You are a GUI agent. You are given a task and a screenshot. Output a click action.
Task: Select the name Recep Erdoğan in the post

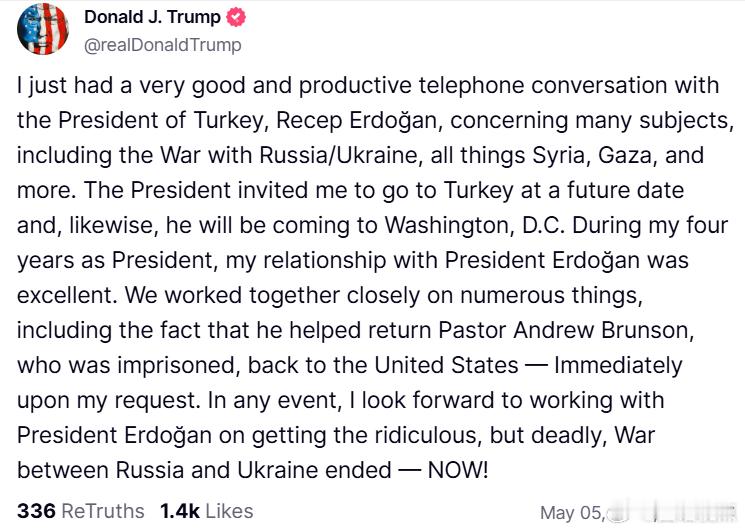point(356,121)
